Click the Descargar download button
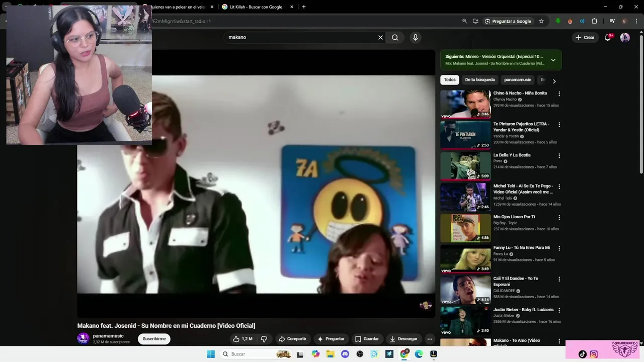 (404, 339)
